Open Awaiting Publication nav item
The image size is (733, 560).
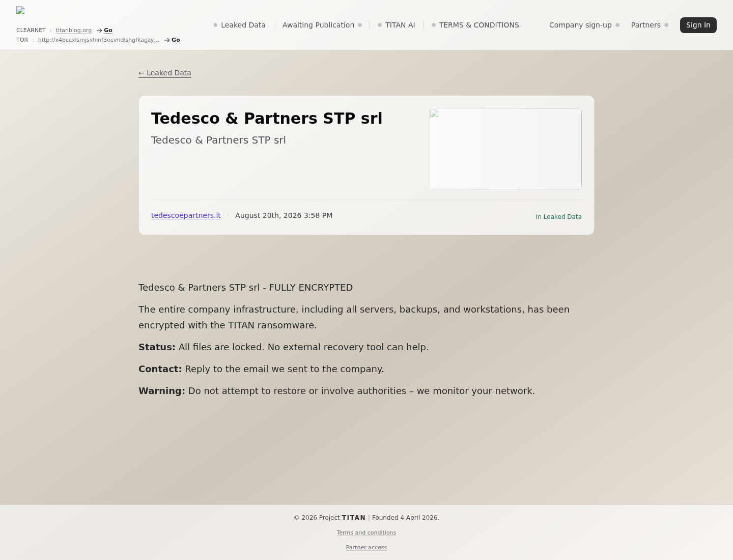(318, 25)
